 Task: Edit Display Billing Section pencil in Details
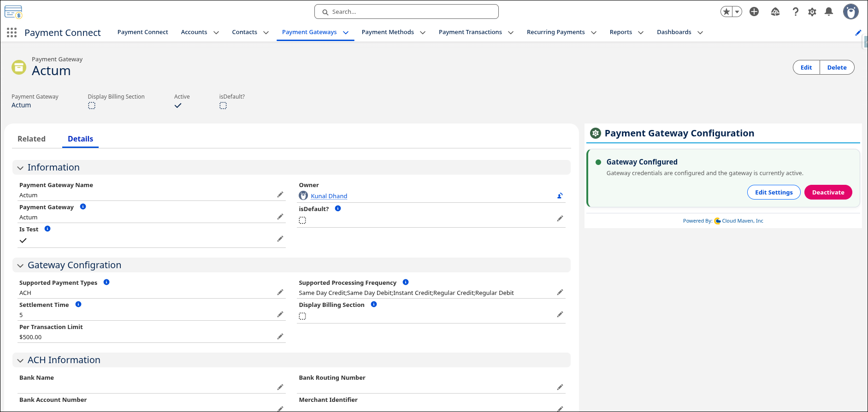pyautogui.click(x=560, y=314)
